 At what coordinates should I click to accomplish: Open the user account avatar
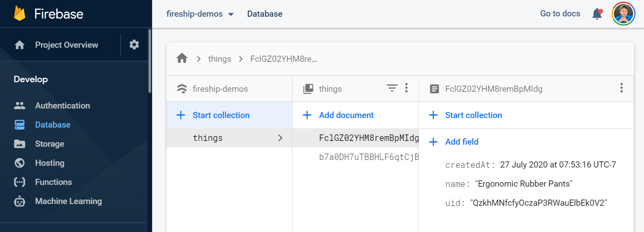(623, 14)
